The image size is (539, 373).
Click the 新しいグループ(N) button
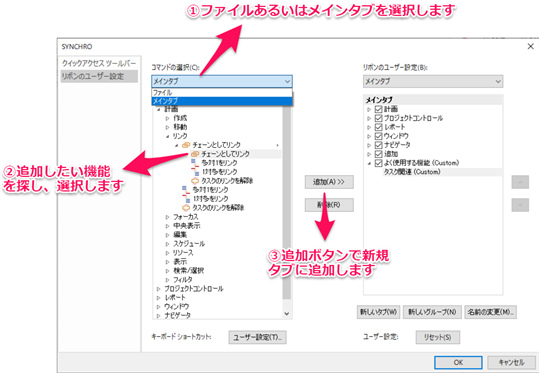[x=432, y=312]
